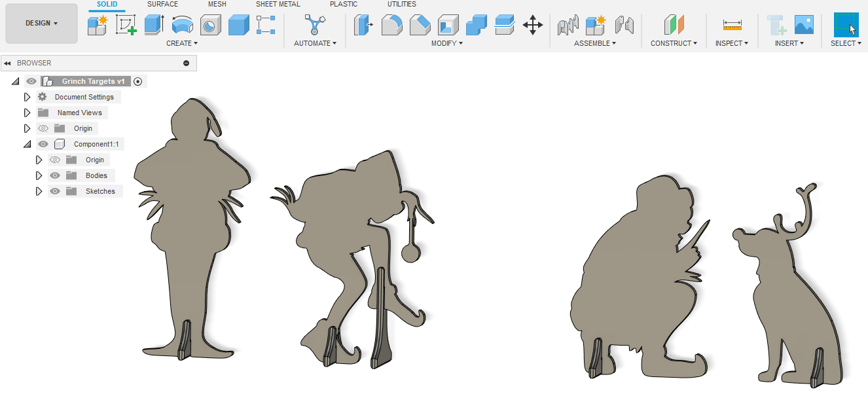Screen dimensions: 868x396
Task: Select the Offset Plane construct tool
Action: [674, 25]
